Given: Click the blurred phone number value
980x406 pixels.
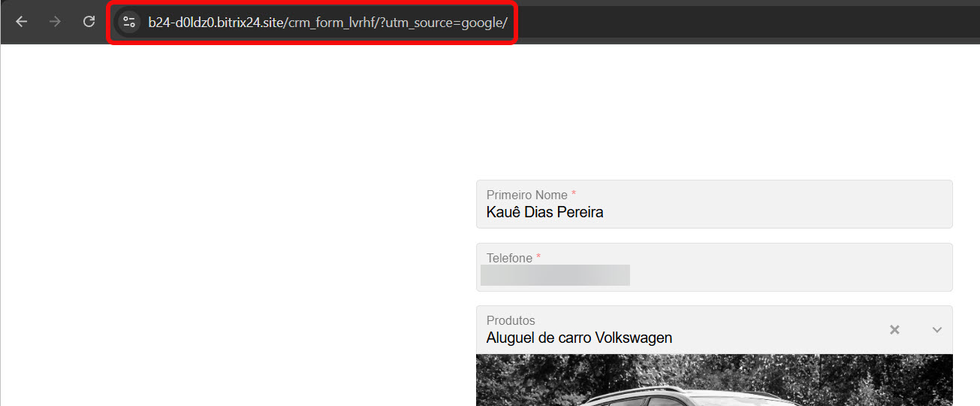Looking at the screenshot, I should [x=555, y=275].
